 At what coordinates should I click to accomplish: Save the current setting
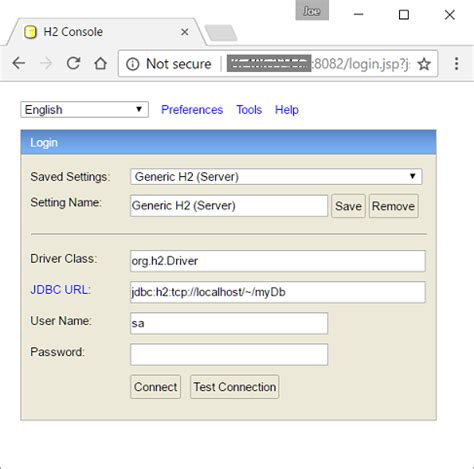(x=348, y=206)
